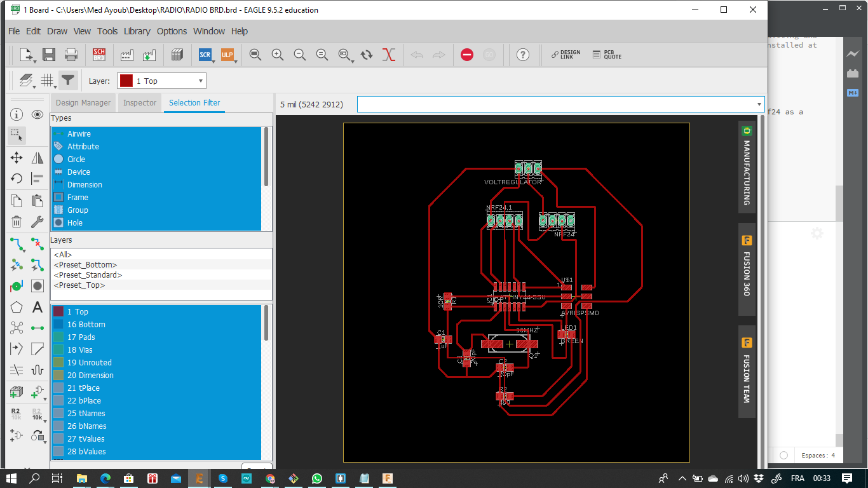Toggle the 16 Bottom layer selection
The width and height of the screenshot is (868, 488).
86,325
